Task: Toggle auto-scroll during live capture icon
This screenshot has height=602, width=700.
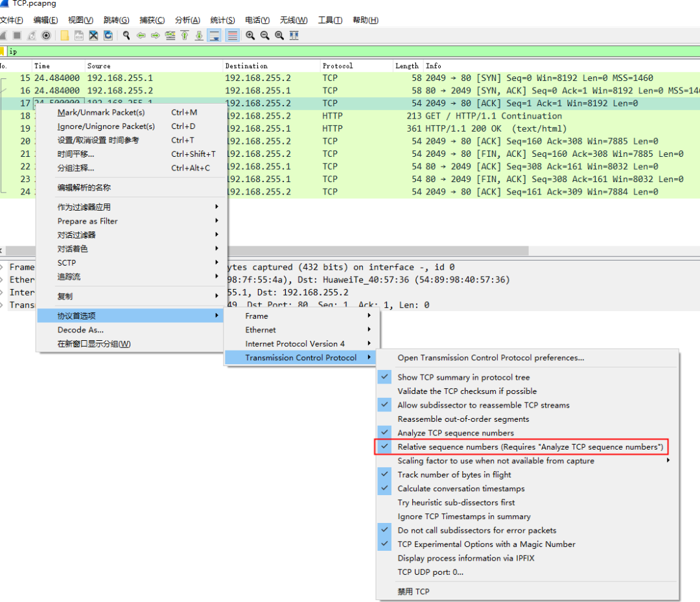Action: pyautogui.click(x=215, y=35)
